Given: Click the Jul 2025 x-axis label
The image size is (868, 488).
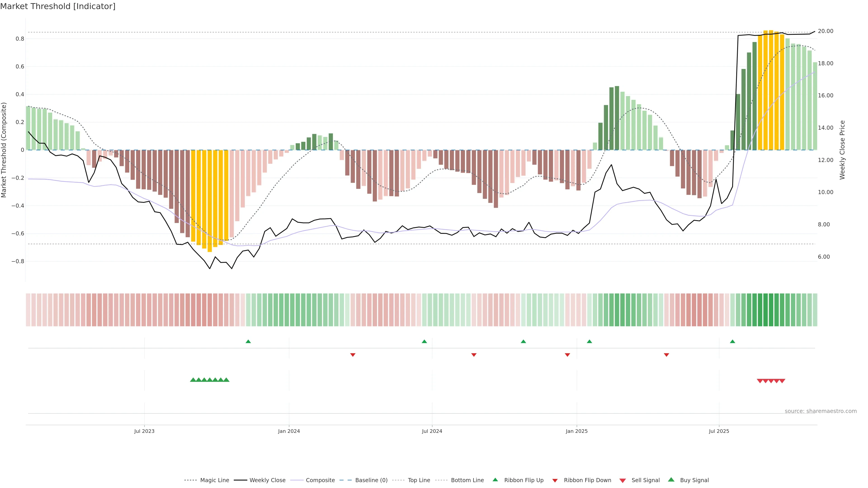Looking at the screenshot, I should point(719,431).
